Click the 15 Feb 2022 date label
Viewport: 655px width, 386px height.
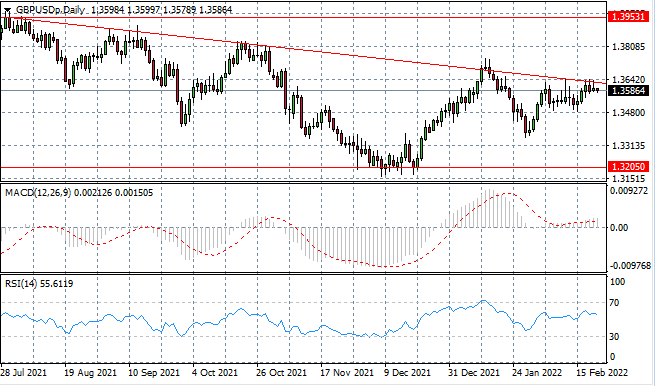(602, 372)
